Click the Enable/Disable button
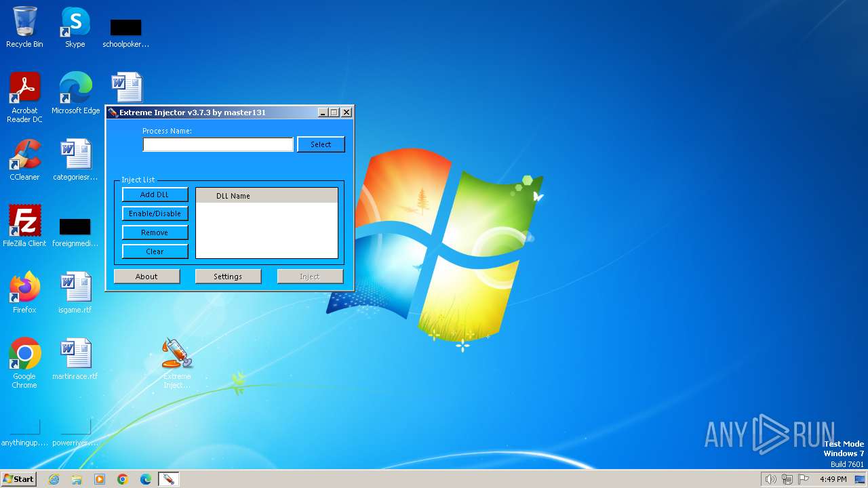Screen dimensions: 868x488 coord(155,213)
